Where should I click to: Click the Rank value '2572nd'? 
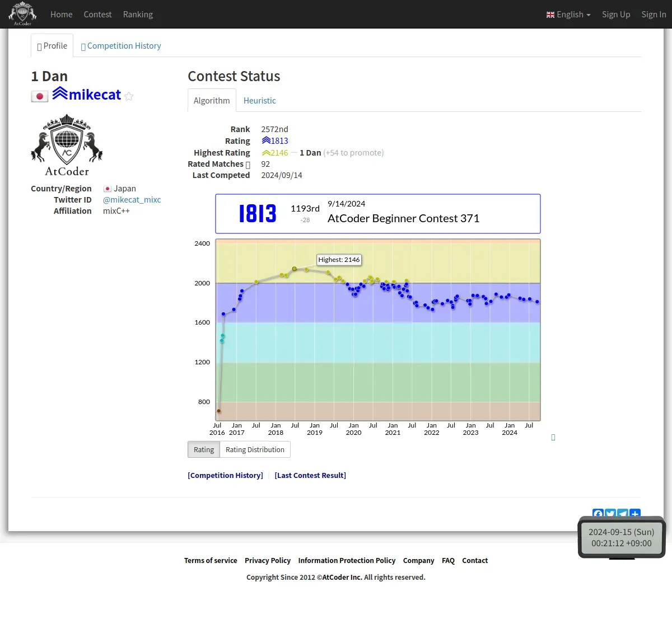(x=274, y=129)
